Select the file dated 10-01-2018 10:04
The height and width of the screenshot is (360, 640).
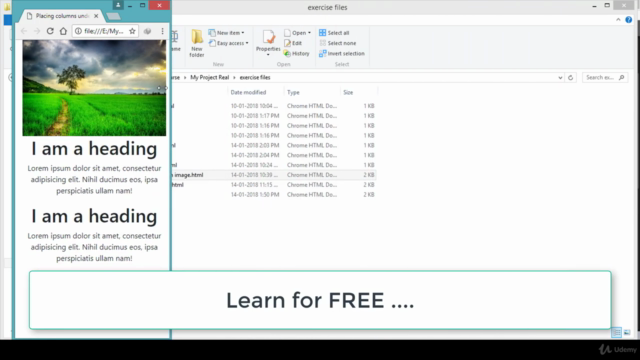[273, 106]
